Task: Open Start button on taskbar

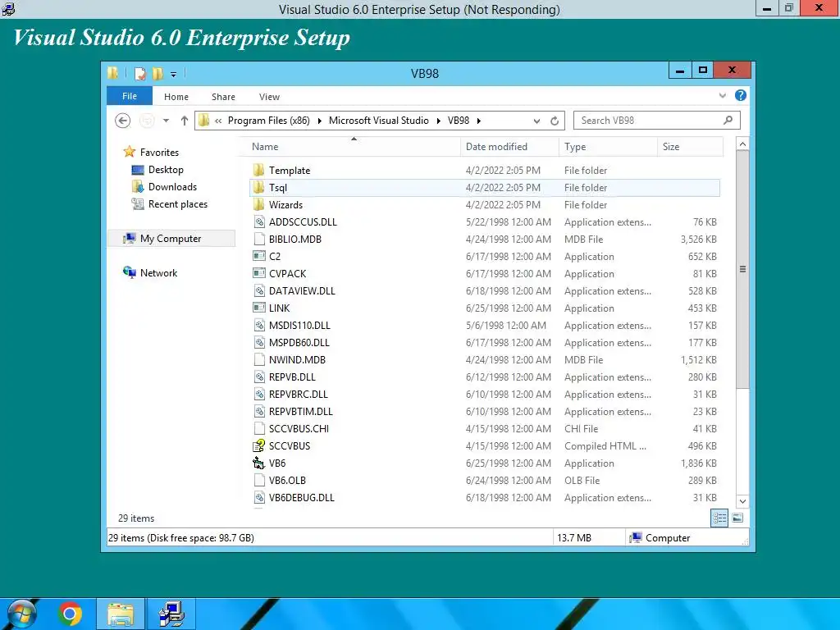Action: pos(21,614)
